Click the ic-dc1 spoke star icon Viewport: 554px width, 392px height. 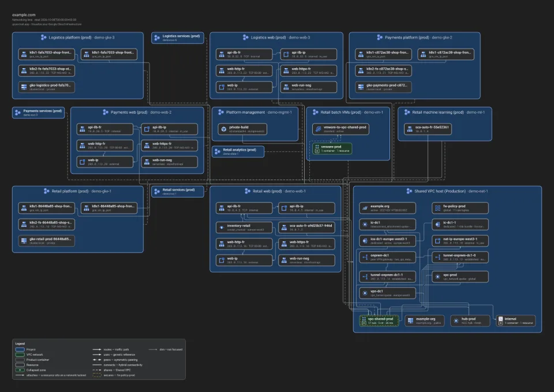click(365, 225)
